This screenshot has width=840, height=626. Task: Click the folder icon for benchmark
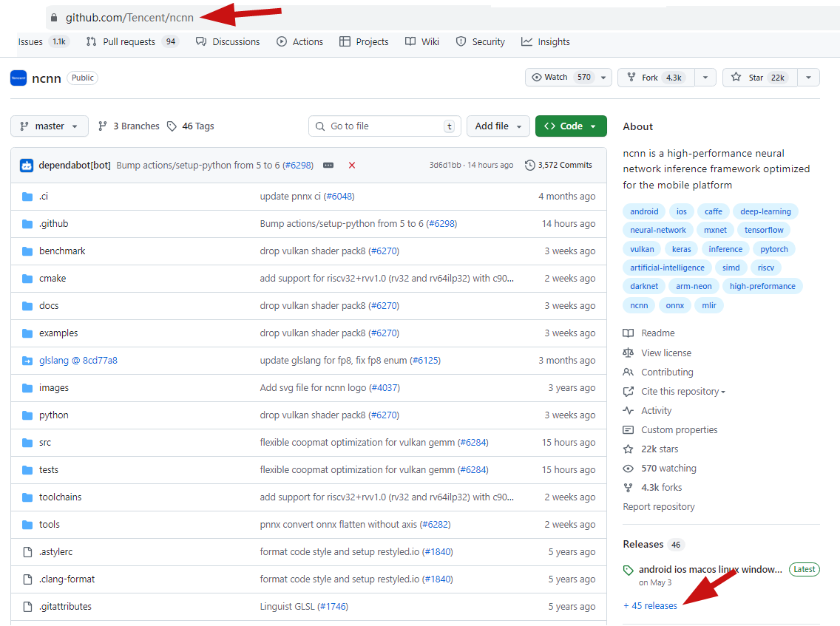[27, 251]
